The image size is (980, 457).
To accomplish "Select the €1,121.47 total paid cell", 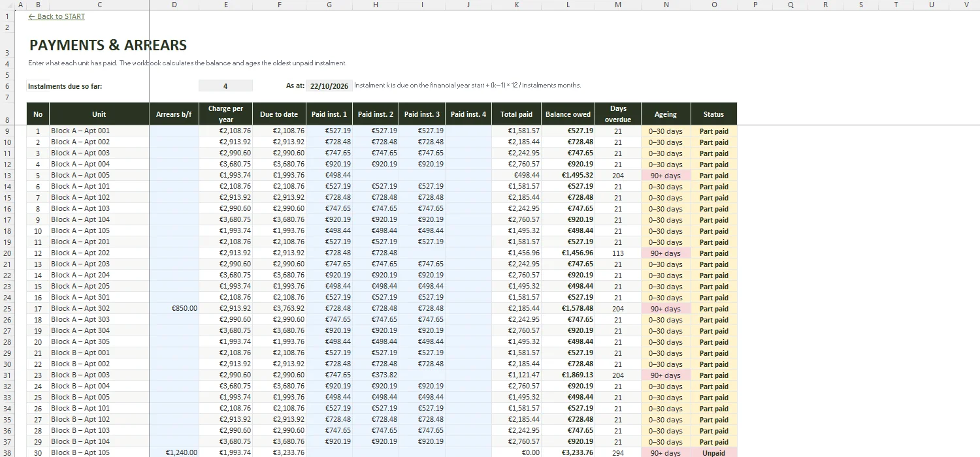I will click(517, 375).
